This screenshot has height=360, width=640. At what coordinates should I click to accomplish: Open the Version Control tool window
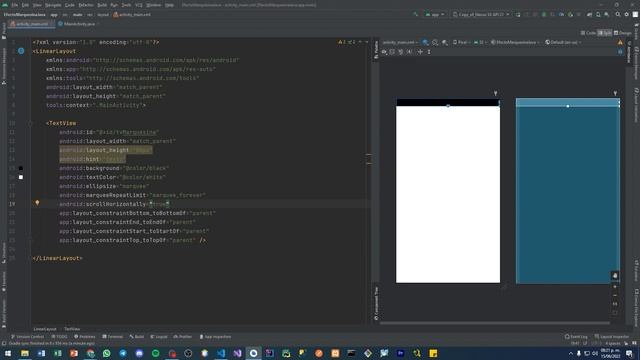27,337
